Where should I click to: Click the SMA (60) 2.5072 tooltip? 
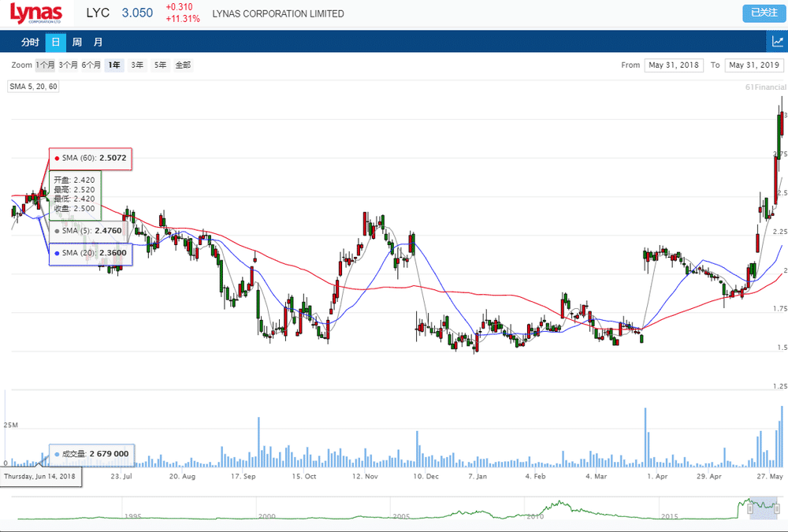tap(91, 158)
